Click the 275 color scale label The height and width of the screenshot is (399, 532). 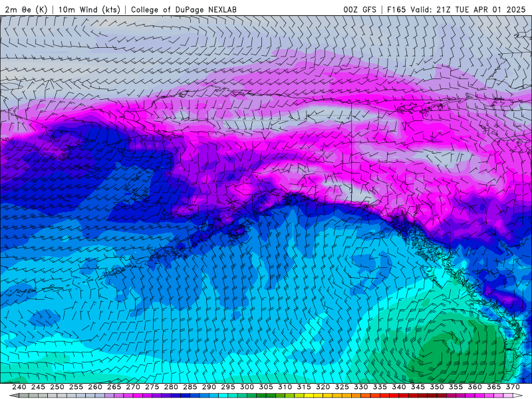pyautogui.click(x=152, y=387)
